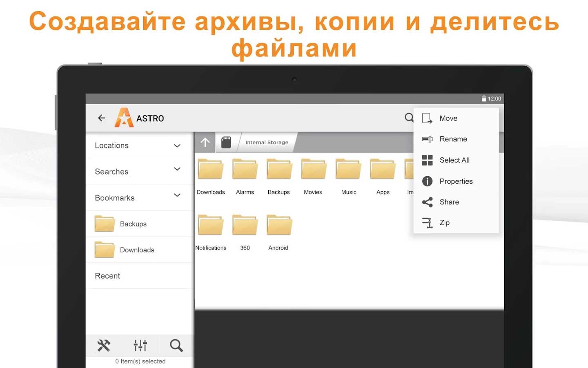The height and width of the screenshot is (368, 588).
Task: Tap the Select All grid icon
Action: [427, 160]
